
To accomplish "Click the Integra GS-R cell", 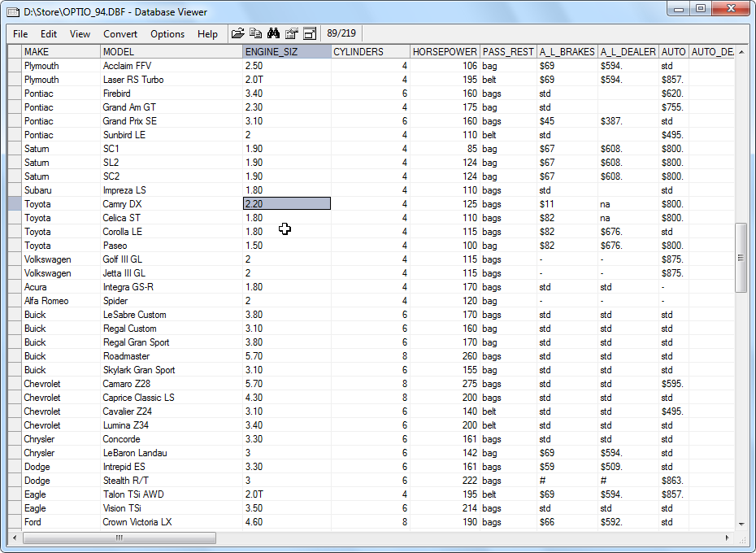I will click(172, 287).
